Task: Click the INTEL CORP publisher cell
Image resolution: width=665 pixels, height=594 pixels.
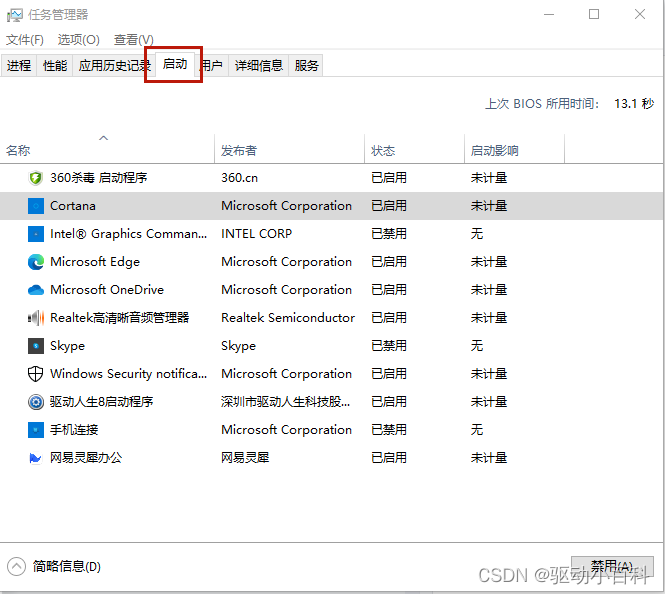Action: point(257,234)
